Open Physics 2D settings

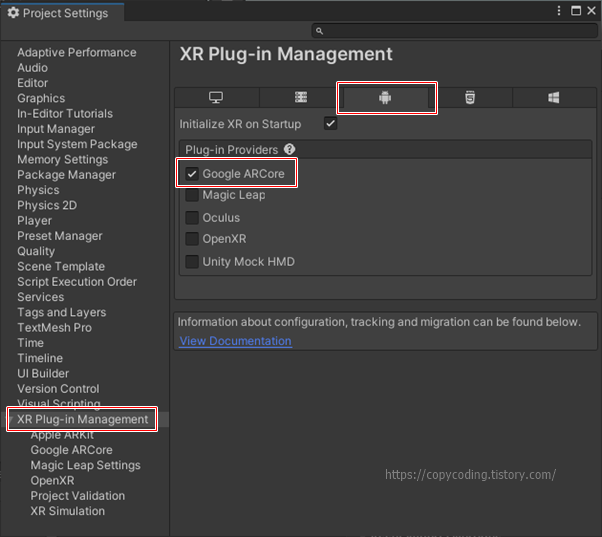point(47,206)
